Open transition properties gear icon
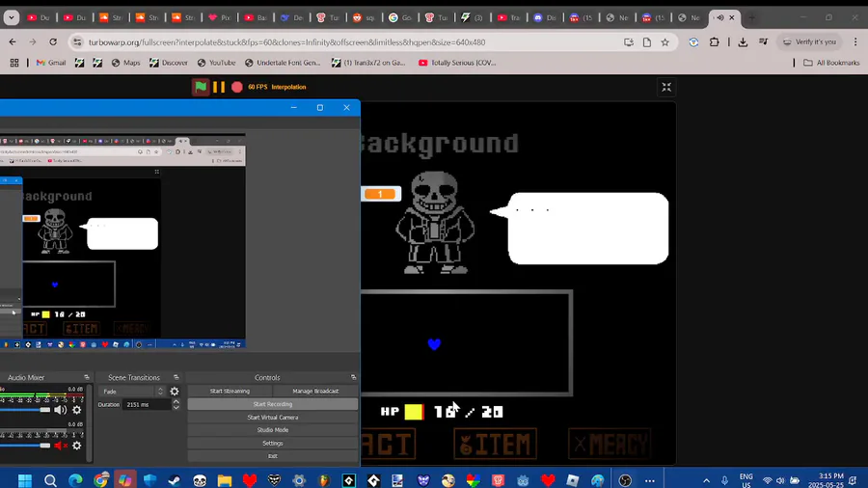Image resolution: width=868 pixels, height=488 pixels. point(175,392)
